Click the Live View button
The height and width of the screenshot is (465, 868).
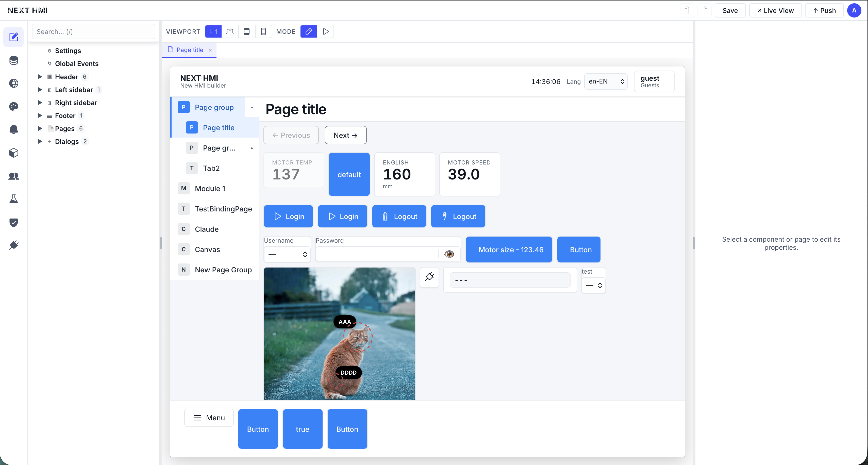pyautogui.click(x=775, y=10)
